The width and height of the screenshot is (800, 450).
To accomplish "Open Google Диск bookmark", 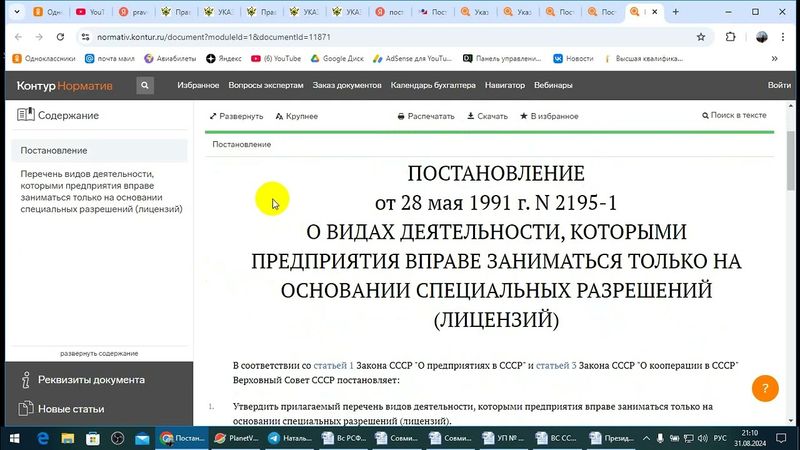I will (337, 59).
